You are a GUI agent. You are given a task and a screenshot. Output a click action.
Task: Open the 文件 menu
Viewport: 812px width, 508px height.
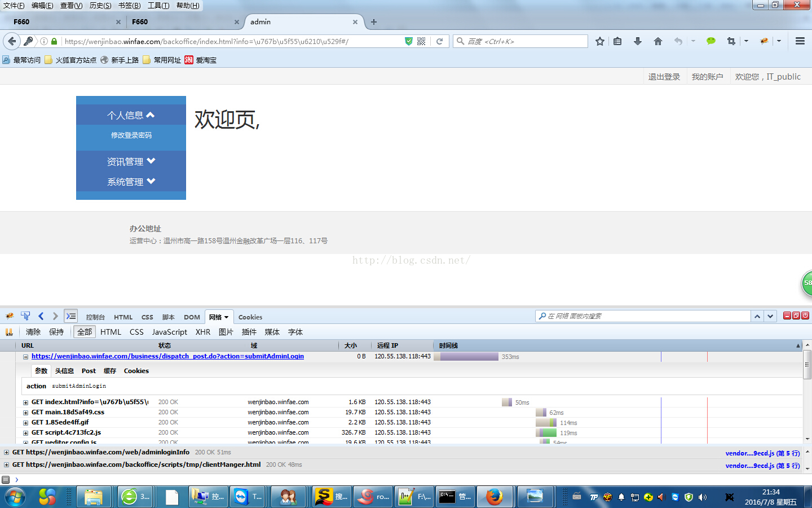point(14,6)
